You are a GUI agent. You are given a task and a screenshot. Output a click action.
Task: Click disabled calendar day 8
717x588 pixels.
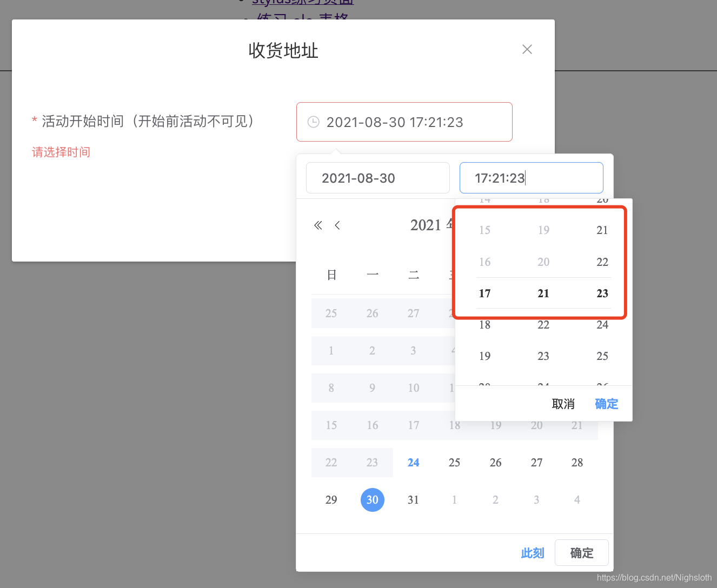[331, 388]
